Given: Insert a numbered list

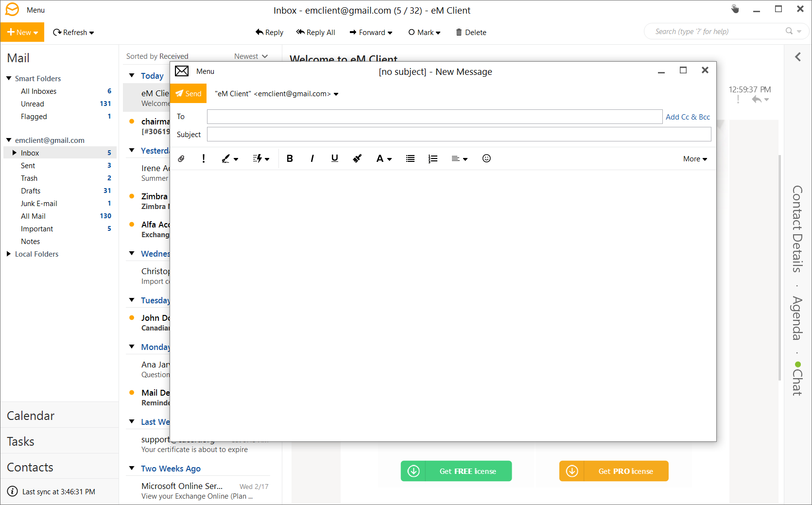Looking at the screenshot, I should tap(433, 158).
